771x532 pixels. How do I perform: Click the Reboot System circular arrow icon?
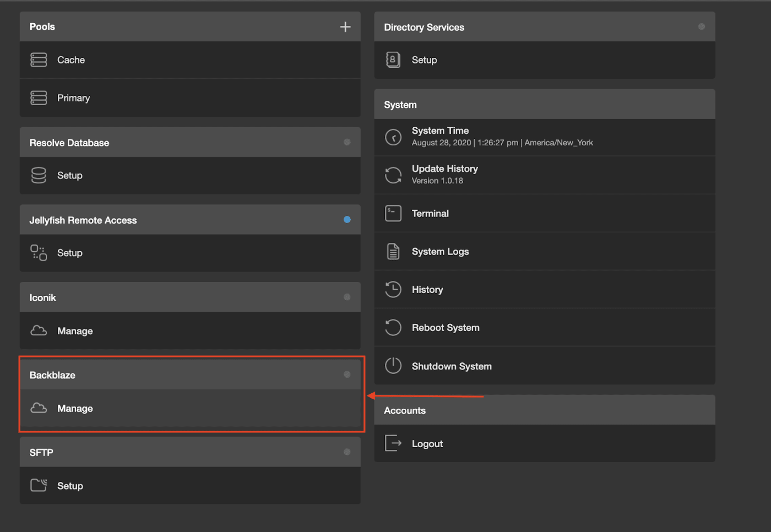[393, 327]
